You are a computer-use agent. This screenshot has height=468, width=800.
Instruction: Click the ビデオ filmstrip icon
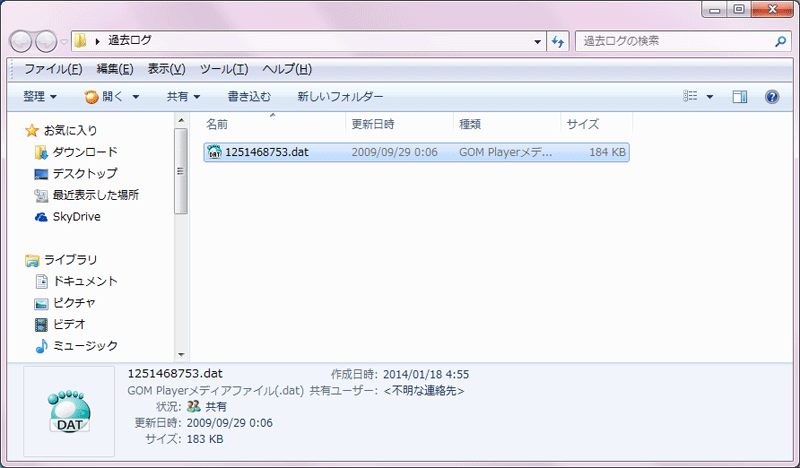click(x=41, y=325)
